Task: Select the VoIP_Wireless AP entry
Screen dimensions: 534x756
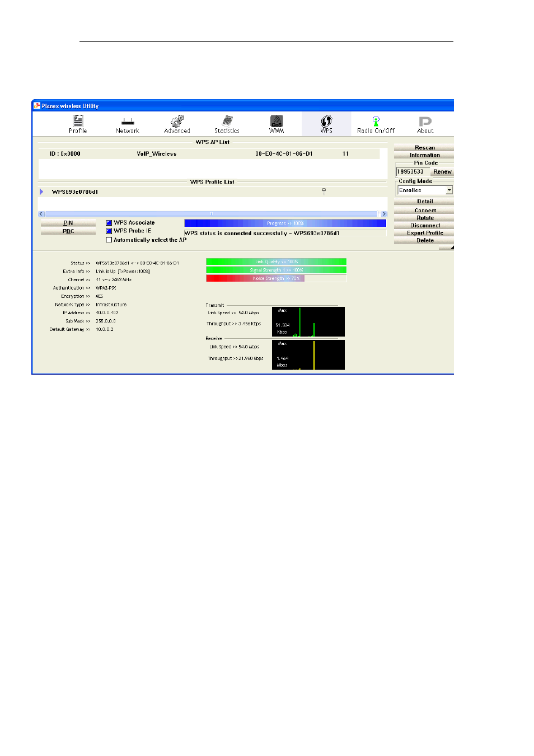Action: tap(209, 153)
